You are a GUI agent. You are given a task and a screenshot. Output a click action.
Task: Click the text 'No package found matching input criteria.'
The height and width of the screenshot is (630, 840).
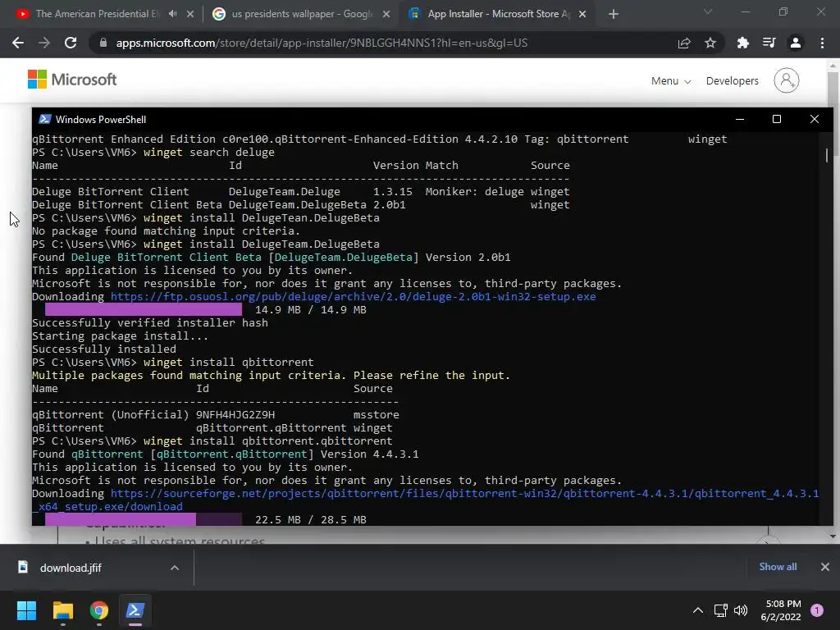click(166, 231)
